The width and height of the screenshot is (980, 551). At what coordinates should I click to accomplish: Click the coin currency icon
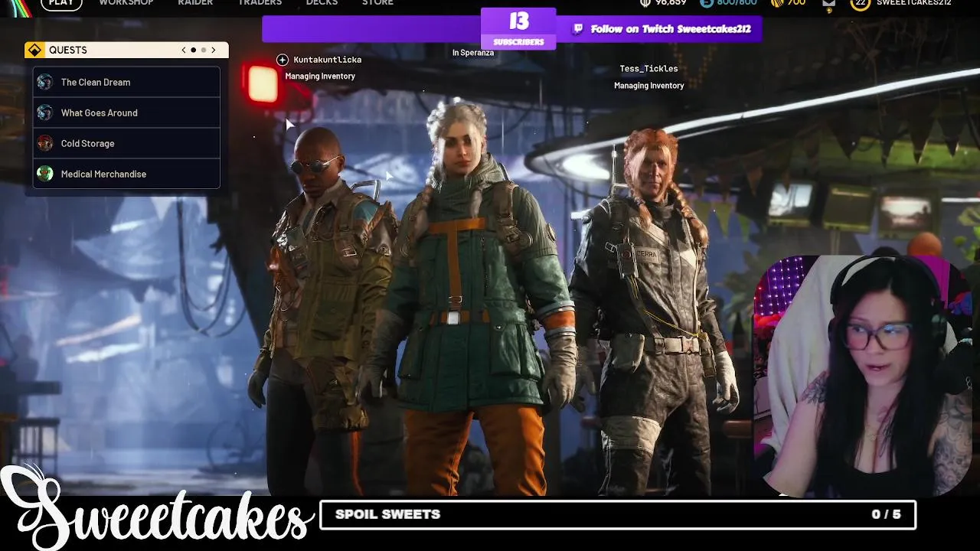pyautogui.click(x=645, y=3)
